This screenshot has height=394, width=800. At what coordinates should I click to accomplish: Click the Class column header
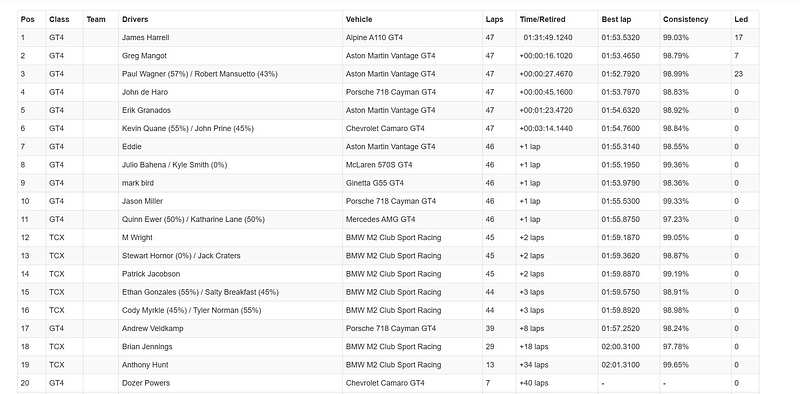(59, 19)
